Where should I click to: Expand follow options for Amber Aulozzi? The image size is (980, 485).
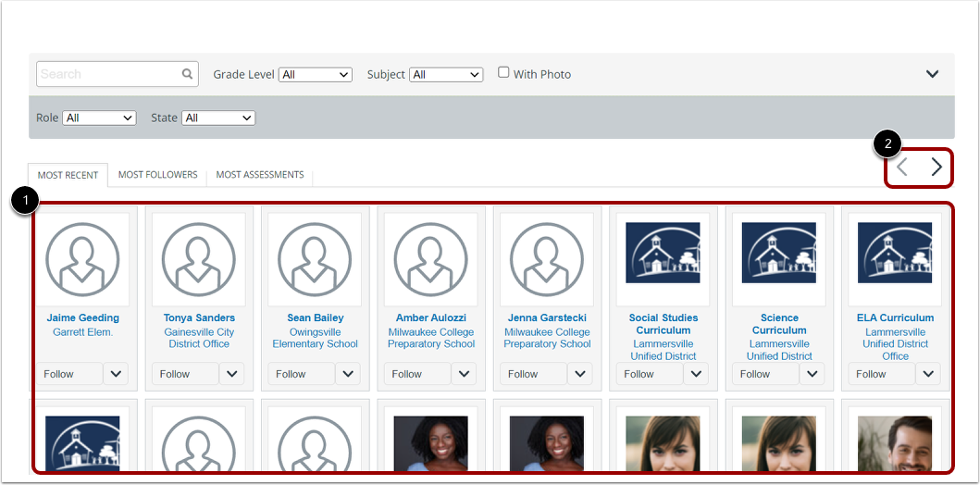tap(464, 374)
